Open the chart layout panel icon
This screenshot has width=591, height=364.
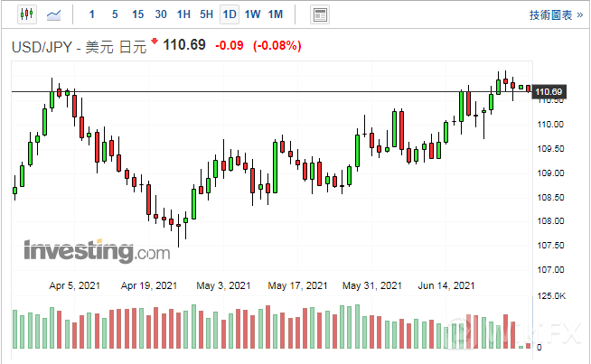[x=319, y=14]
